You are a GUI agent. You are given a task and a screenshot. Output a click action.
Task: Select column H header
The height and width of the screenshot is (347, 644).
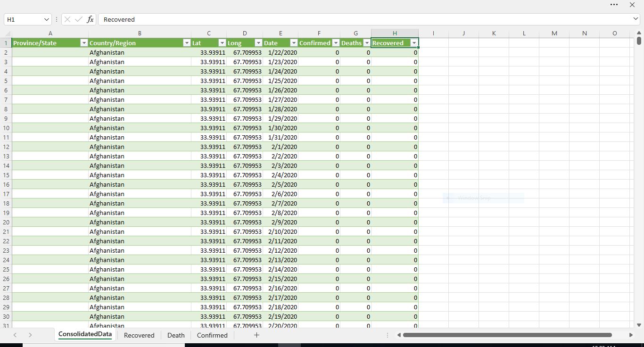(x=395, y=33)
